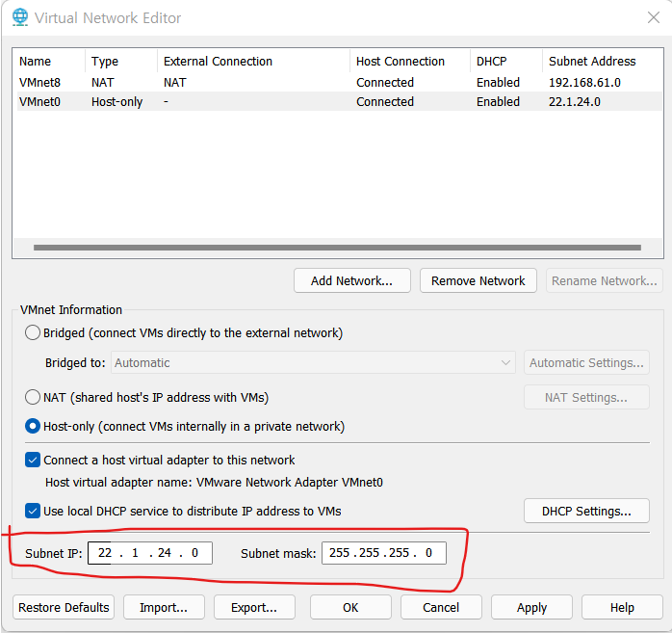
Task: Click the DHCP column header
Action: [491, 62]
